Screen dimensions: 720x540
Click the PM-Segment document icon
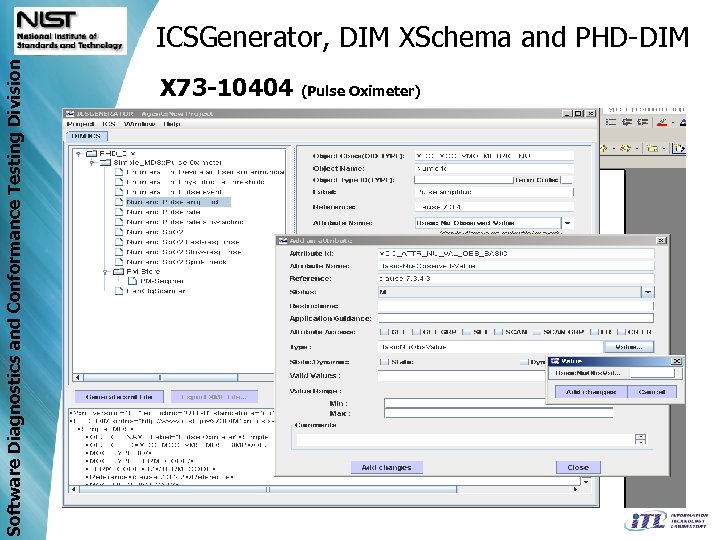click(132, 281)
